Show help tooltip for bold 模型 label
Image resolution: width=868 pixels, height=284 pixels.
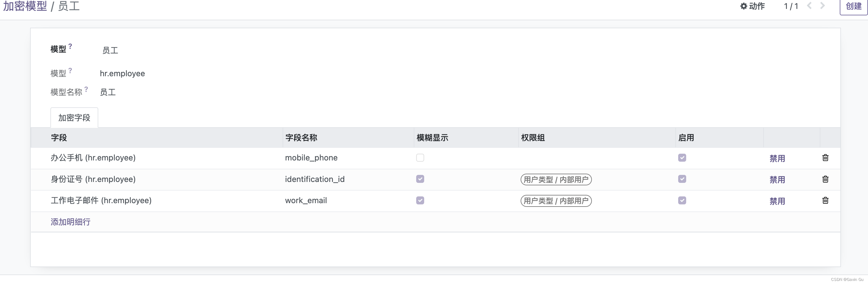point(70,46)
